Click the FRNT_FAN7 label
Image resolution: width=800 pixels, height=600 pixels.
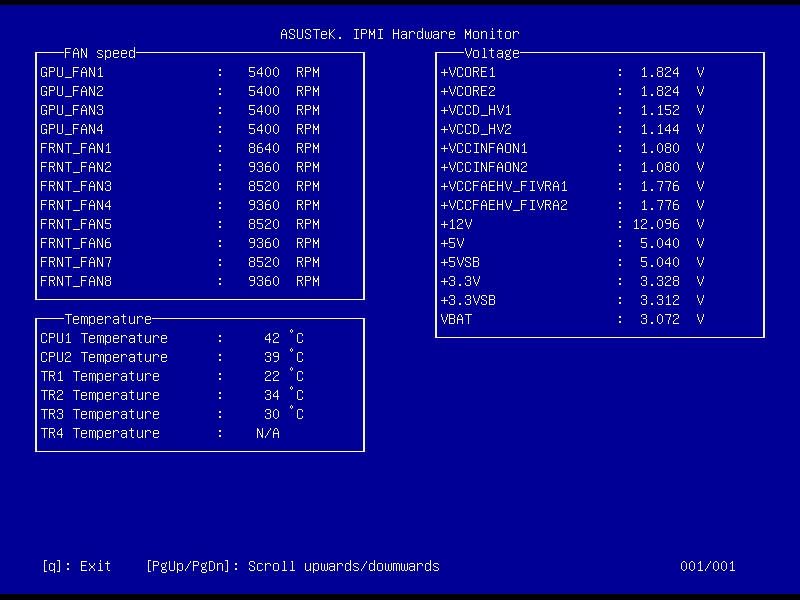tap(76, 262)
